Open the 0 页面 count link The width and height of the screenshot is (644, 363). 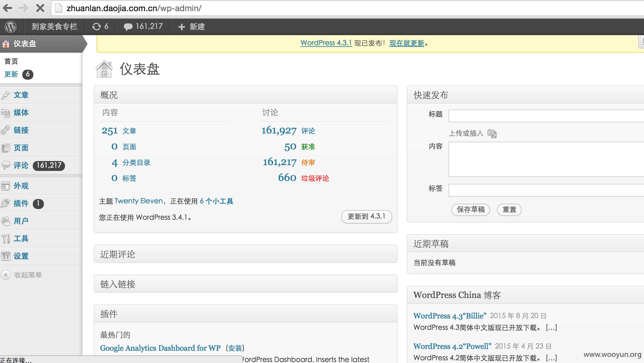124,147
